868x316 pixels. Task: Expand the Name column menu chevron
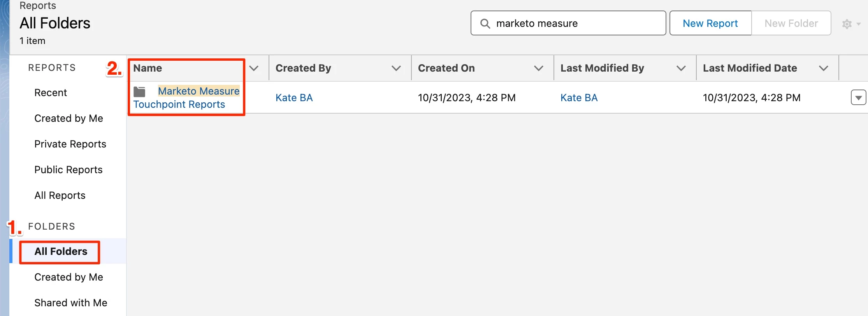pos(254,68)
